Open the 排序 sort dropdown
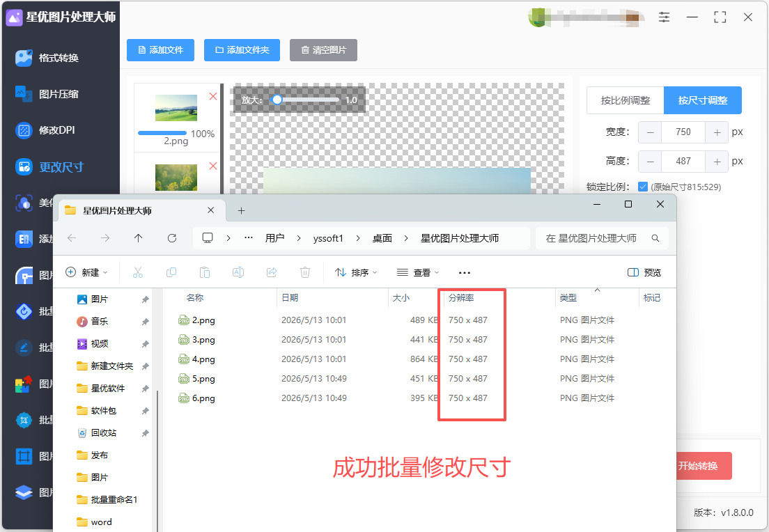Viewport: 769px width, 532px height. point(356,273)
